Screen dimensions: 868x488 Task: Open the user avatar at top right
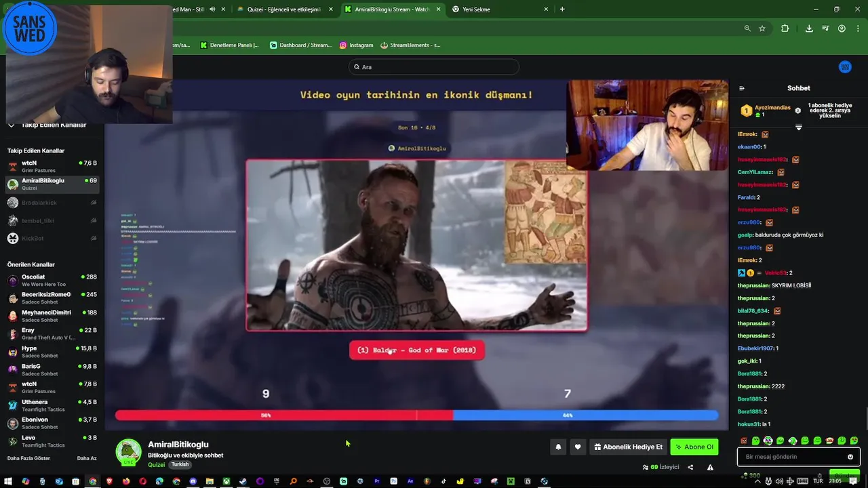(845, 67)
